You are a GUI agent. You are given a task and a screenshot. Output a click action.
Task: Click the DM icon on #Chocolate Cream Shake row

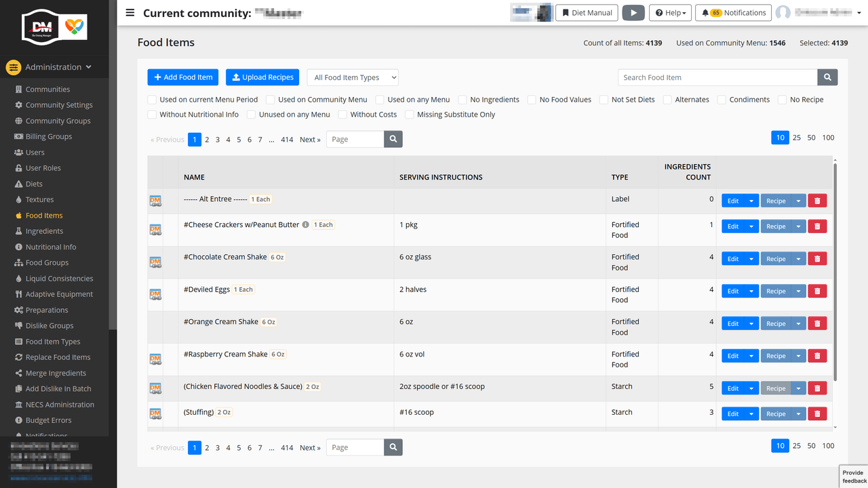155,262
